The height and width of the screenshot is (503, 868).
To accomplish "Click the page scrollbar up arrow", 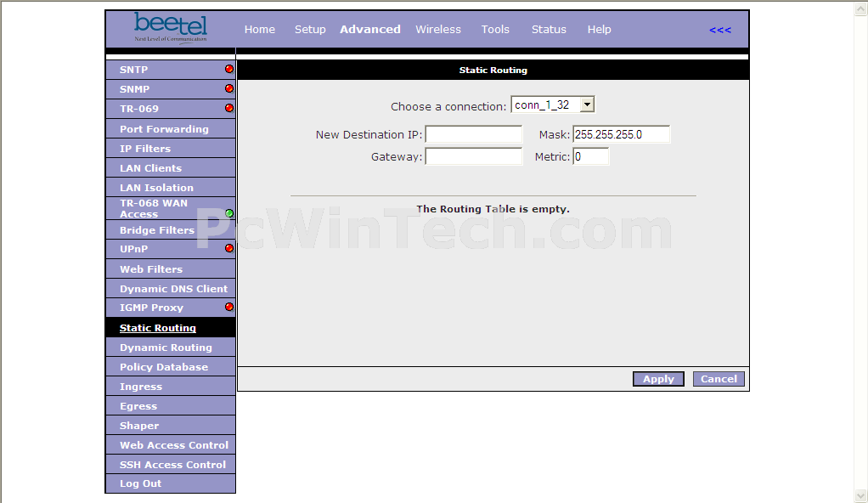I will pos(861,9).
